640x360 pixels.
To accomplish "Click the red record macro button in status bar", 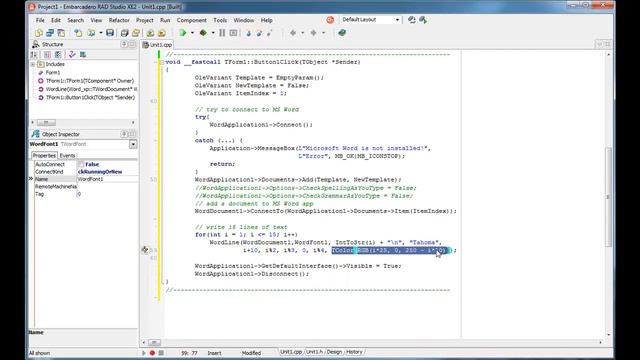I will (x=152, y=353).
